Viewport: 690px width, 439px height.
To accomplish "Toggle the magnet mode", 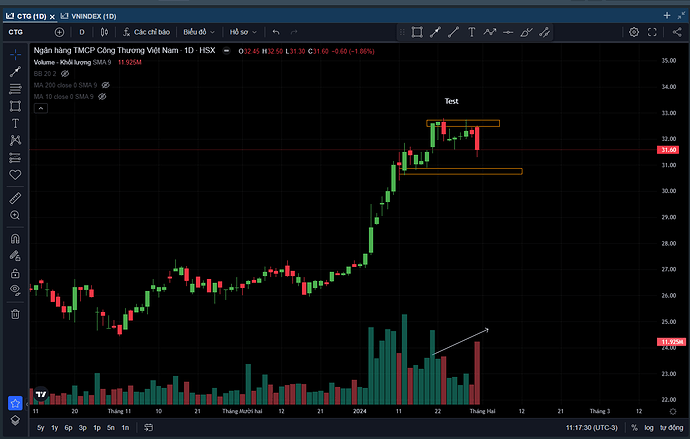I will [x=15, y=239].
